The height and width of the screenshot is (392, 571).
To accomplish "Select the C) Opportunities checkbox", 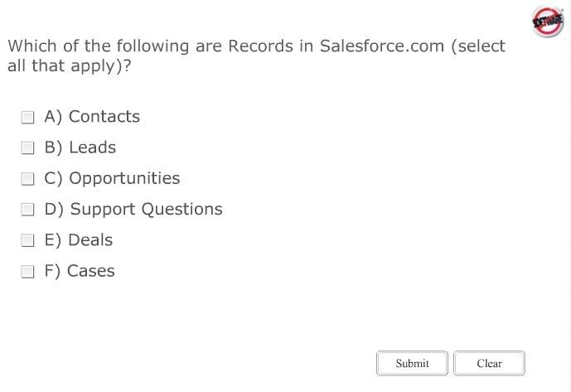I will (28, 179).
